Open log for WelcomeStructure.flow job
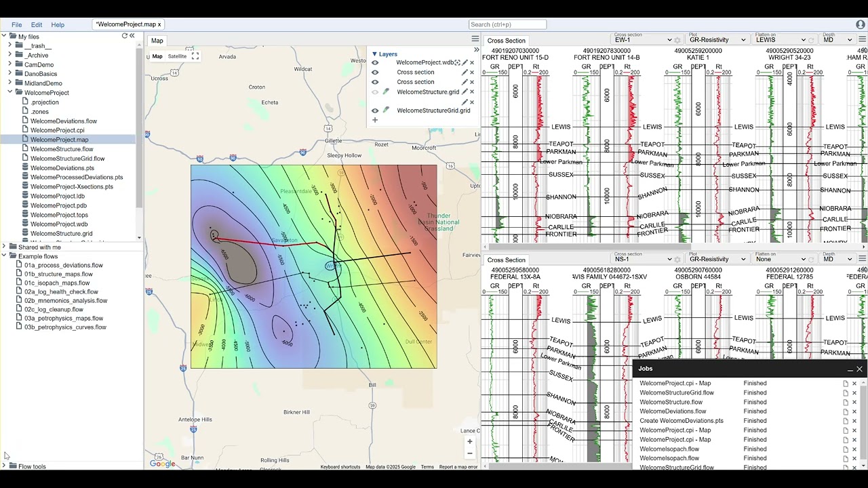 [846, 403]
